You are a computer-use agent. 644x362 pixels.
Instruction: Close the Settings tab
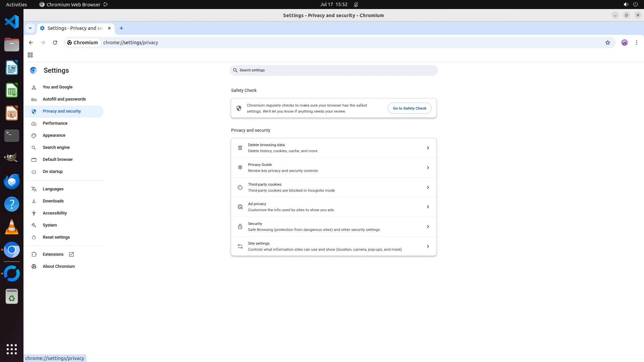(x=109, y=28)
